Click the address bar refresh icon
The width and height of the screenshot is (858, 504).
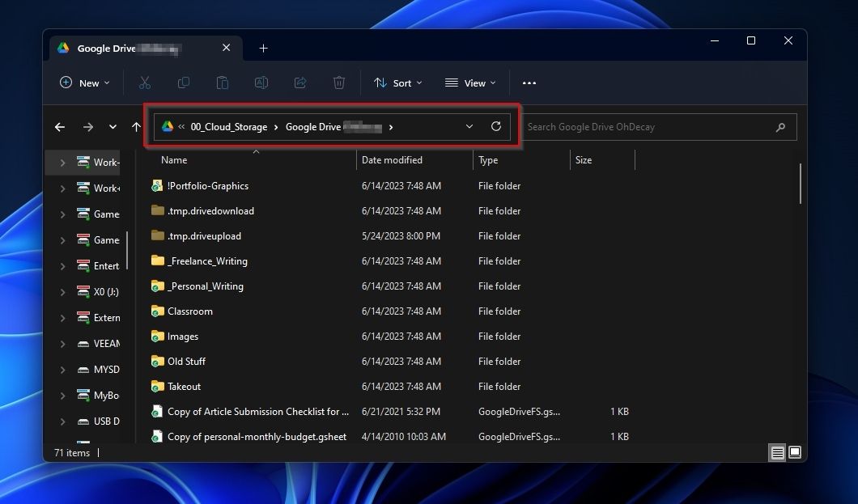click(495, 126)
